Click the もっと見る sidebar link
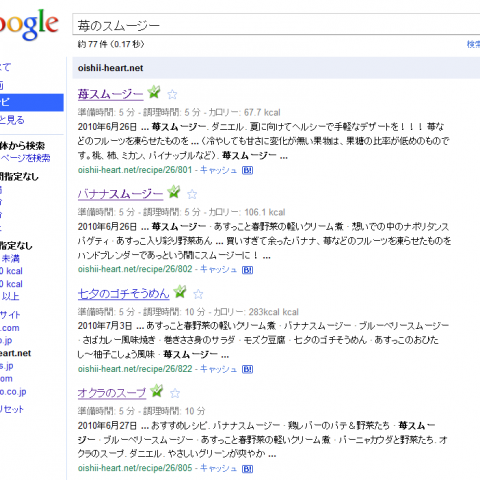480x480 pixels. [x=12, y=120]
